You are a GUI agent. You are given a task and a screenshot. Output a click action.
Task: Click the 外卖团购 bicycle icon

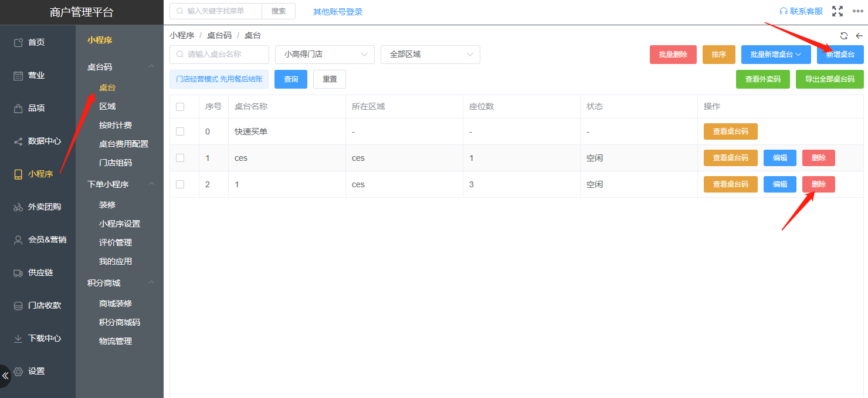(x=18, y=207)
